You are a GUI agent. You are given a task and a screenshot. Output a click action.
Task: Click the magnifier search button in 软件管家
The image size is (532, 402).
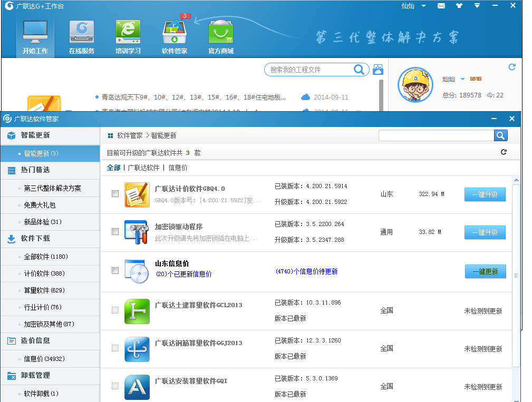tap(500, 135)
